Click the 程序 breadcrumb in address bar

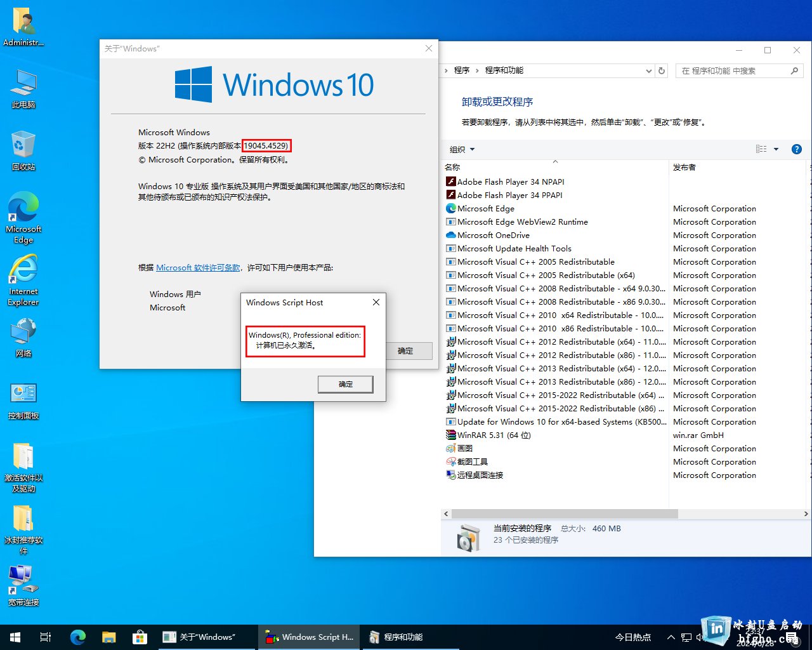[462, 70]
